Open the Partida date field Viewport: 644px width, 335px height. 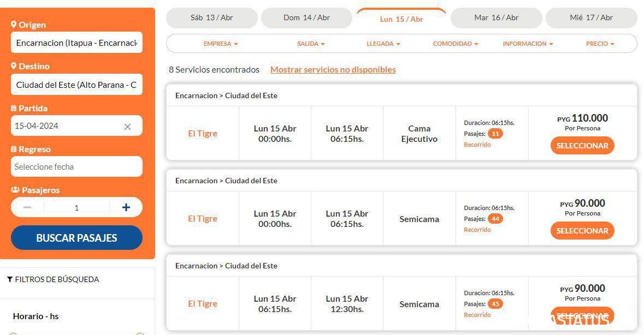76,125
